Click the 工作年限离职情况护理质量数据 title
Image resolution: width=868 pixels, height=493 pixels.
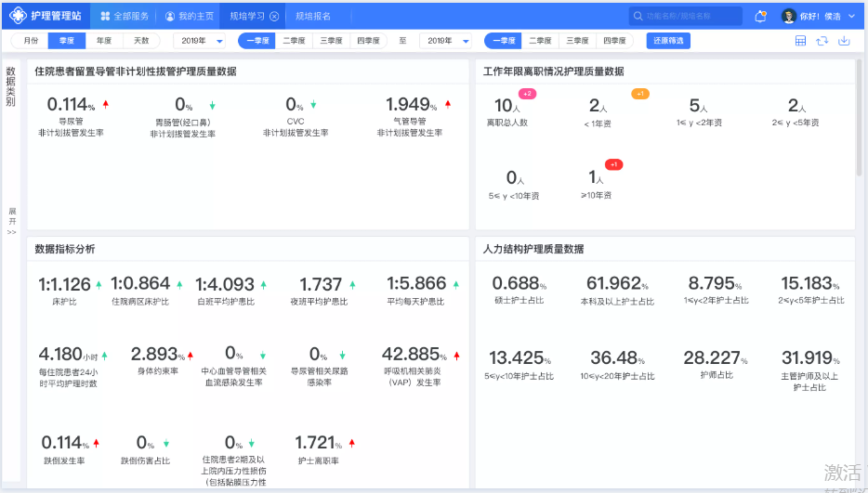click(x=554, y=71)
